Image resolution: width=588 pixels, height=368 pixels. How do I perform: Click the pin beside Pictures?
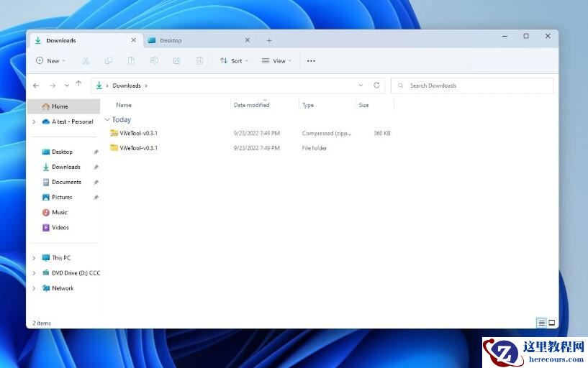pyautogui.click(x=96, y=197)
